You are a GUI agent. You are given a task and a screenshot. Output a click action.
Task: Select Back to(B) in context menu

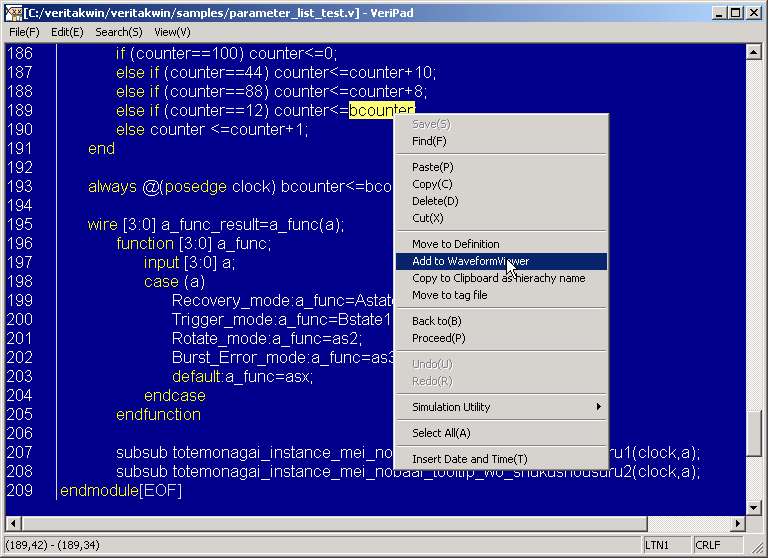[436, 321]
